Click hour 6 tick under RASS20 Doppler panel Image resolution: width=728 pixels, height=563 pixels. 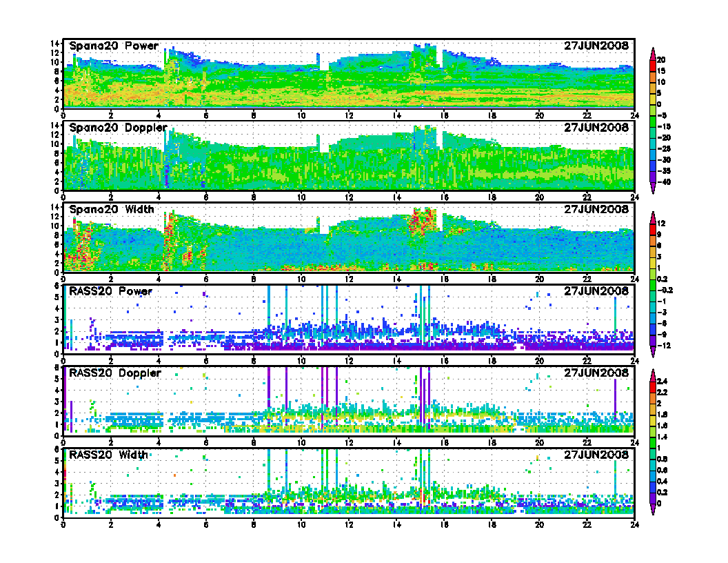[205, 442]
